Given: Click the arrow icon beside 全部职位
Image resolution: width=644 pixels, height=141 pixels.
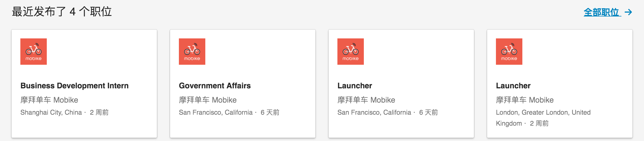Looking at the screenshot, I should [x=628, y=12].
